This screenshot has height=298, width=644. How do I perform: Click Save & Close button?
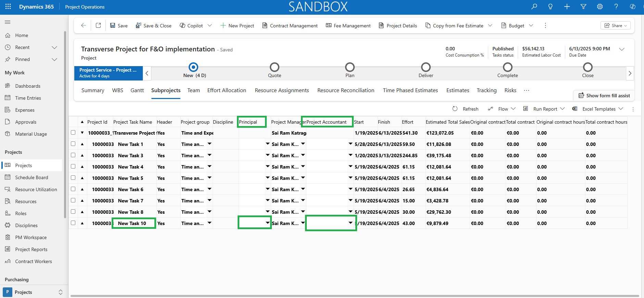coord(153,26)
